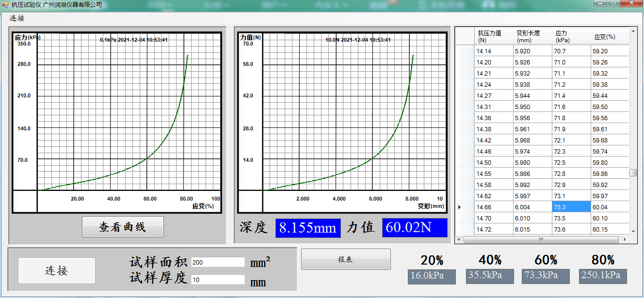This screenshot has height=298, width=644.
Task: Focus the 试样面积 input field
Action: coord(218,262)
